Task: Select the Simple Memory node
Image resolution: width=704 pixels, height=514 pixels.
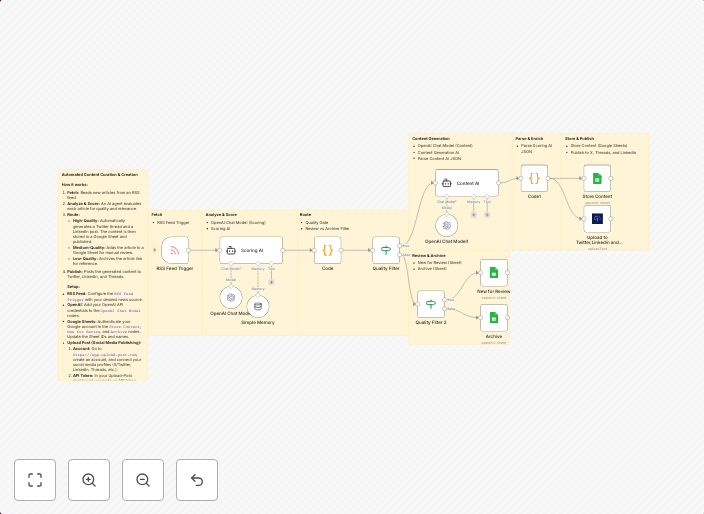Action: 258,306
